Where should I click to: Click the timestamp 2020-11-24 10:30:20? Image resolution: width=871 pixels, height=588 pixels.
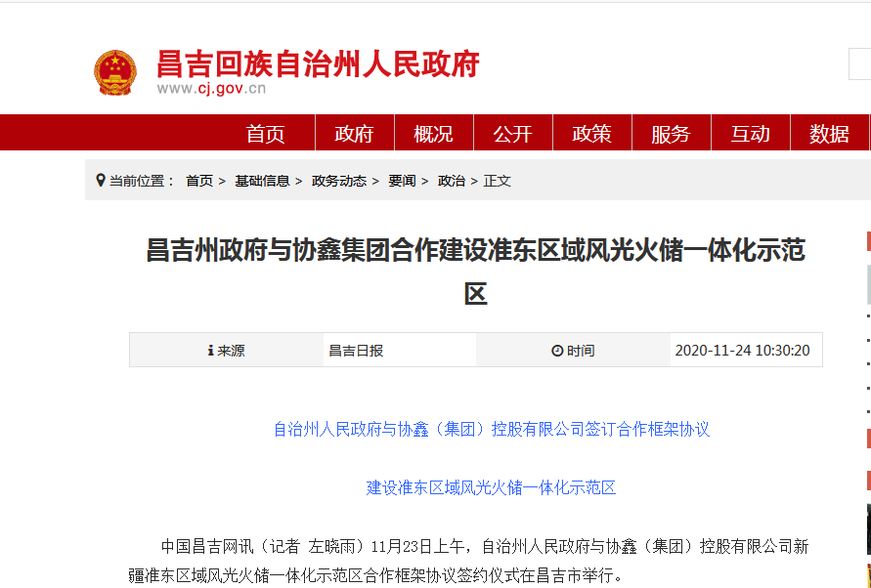point(742,351)
